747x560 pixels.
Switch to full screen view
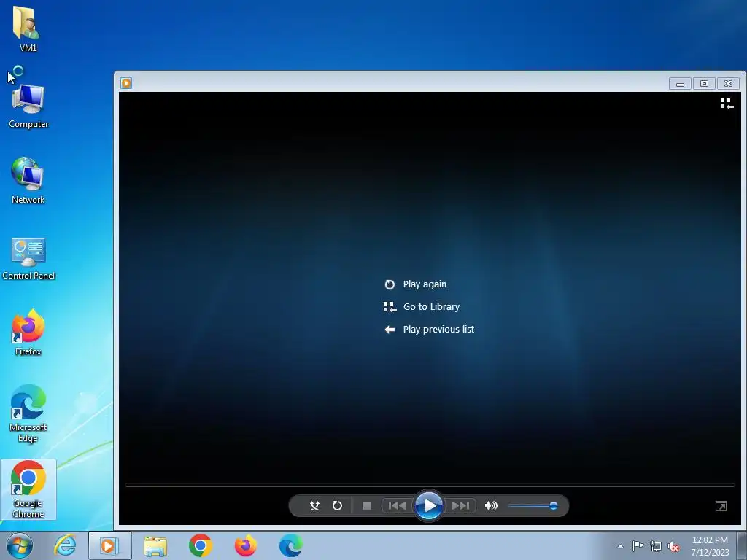pyautogui.click(x=721, y=506)
